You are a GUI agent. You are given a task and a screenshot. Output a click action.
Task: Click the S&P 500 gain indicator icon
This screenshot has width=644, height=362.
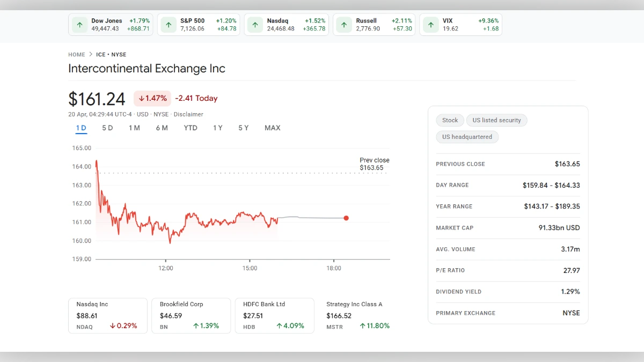pyautogui.click(x=168, y=24)
